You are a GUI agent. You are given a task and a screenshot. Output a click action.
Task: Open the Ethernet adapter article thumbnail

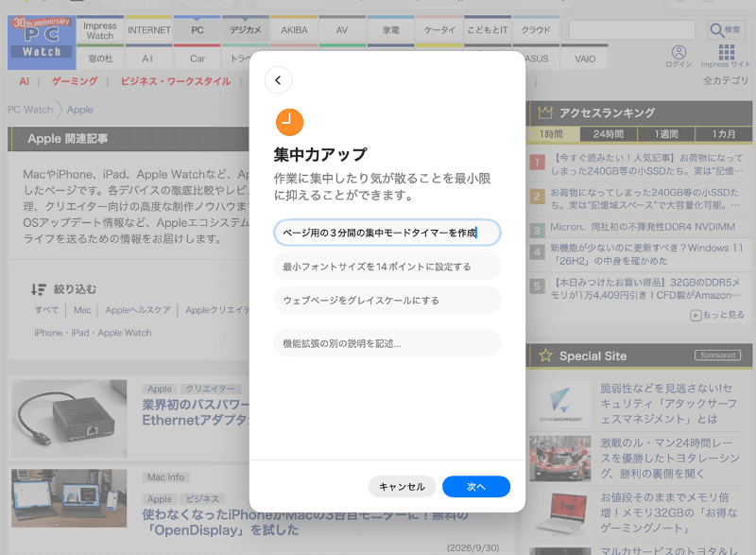(x=69, y=418)
